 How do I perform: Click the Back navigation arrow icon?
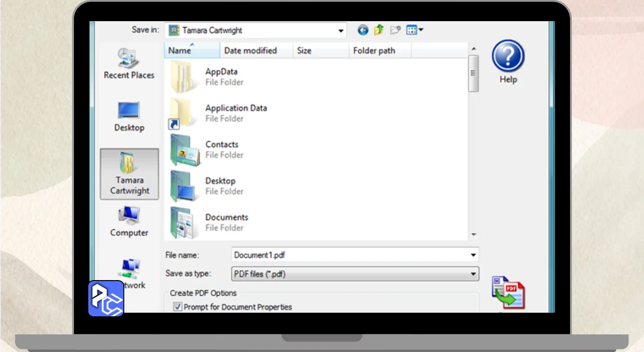tap(363, 30)
